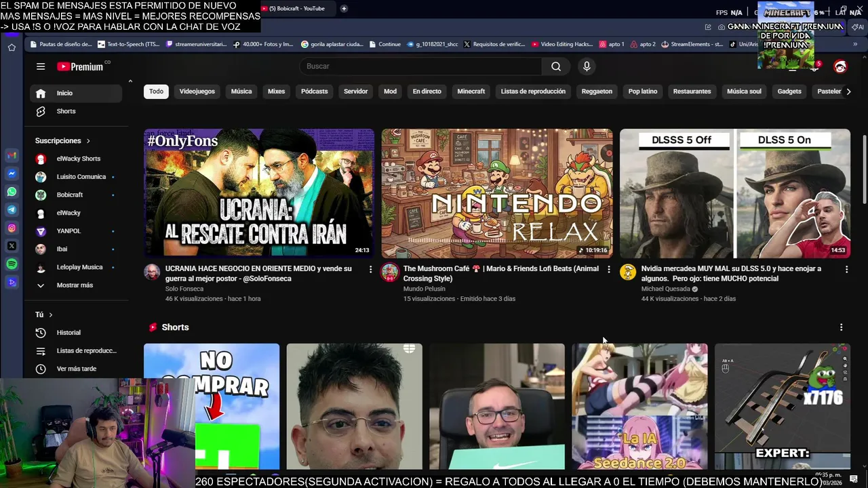Open Shorts in left sidebar

[76, 111]
